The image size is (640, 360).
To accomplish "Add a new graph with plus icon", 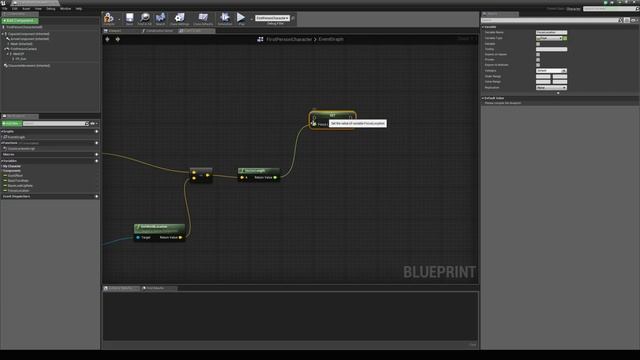I will (97, 131).
